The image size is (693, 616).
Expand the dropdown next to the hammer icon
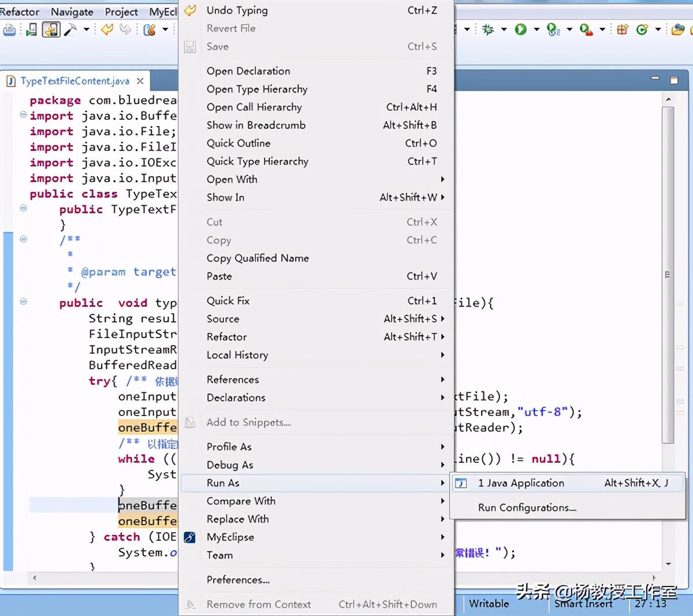coord(87,29)
